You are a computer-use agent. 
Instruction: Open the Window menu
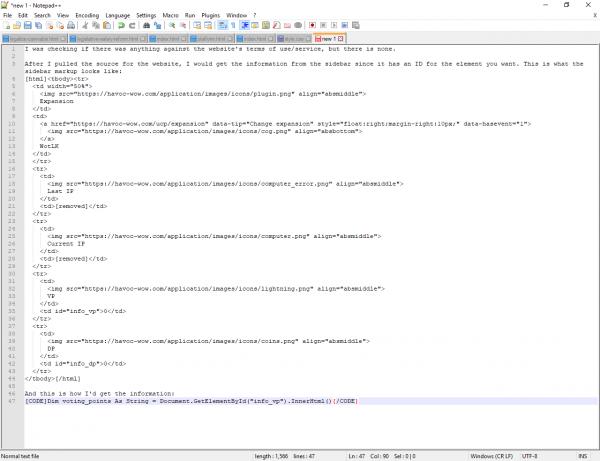coord(236,15)
